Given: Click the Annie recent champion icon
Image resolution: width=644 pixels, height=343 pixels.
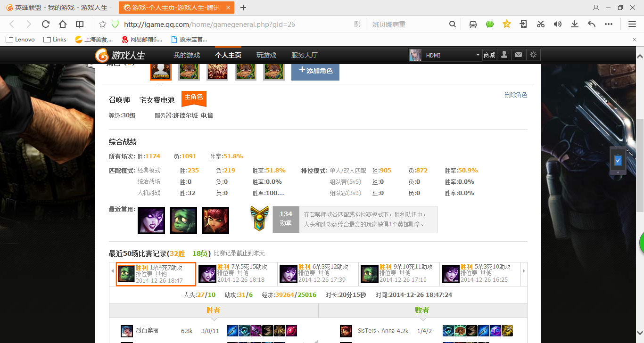Looking at the screenshot, I should click(215, 220).
